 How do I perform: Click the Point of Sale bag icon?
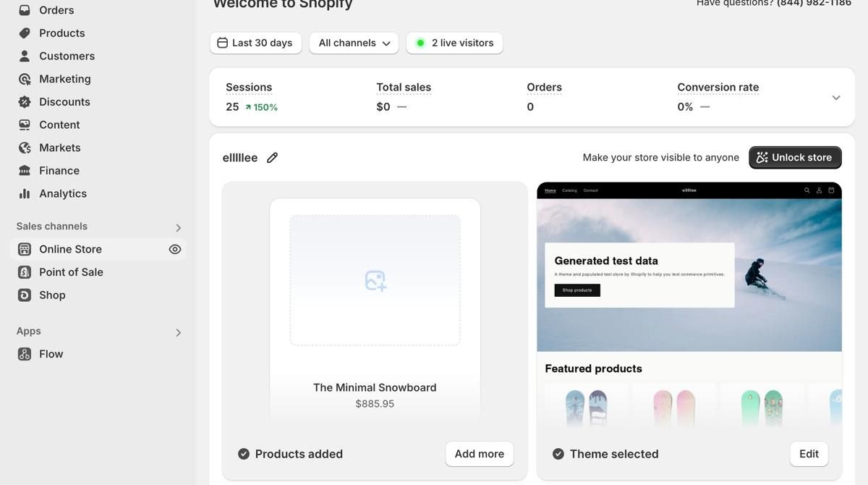click(x=25, y=272)
